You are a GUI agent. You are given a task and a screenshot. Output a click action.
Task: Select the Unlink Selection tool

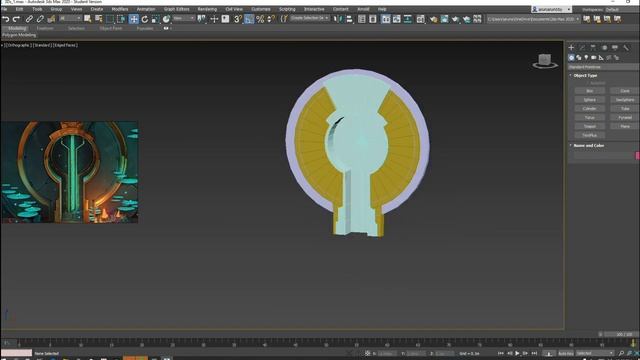coord(40,19)
